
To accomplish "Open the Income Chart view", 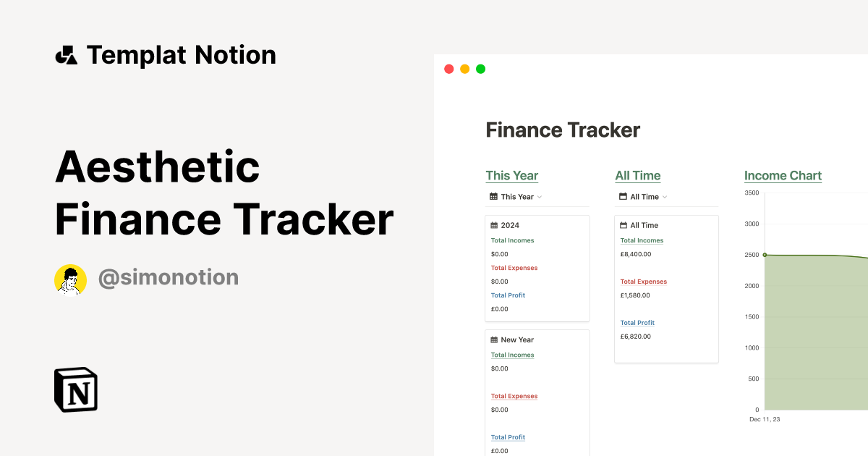I will point(783,175).
